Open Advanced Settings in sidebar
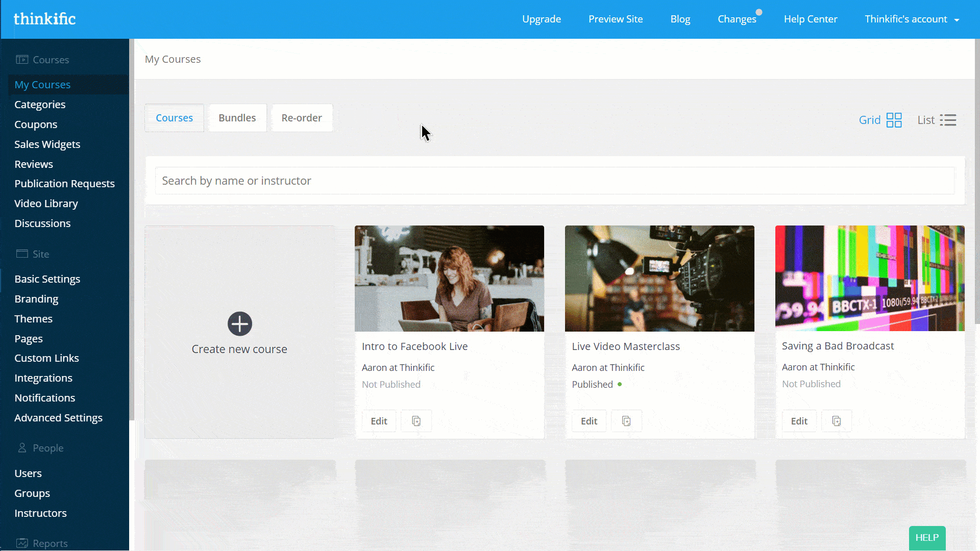This screenshot has width=980, height=551. pyautogui.click(x=58, y=418)
